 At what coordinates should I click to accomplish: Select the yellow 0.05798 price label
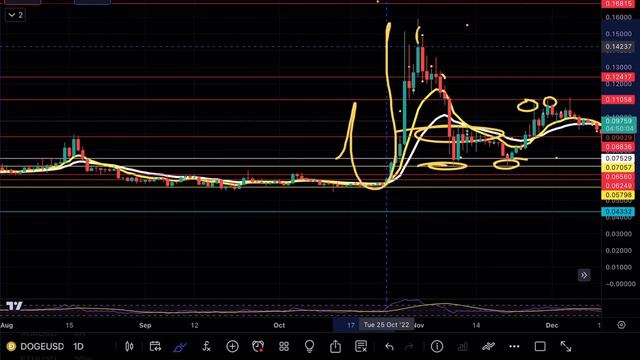tap(618, 195)
